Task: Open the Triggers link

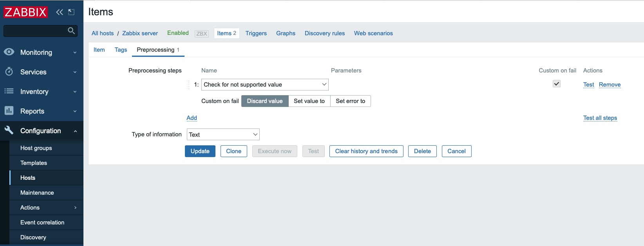Action: (x=256, y=33)
